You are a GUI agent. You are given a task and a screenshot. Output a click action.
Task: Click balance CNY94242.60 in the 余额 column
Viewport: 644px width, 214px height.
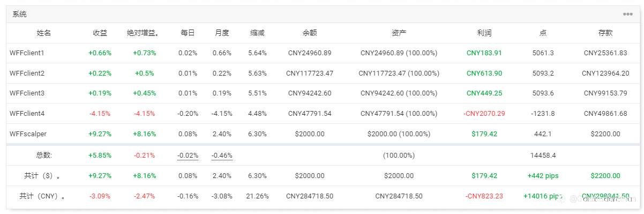[x=310, y=93]
